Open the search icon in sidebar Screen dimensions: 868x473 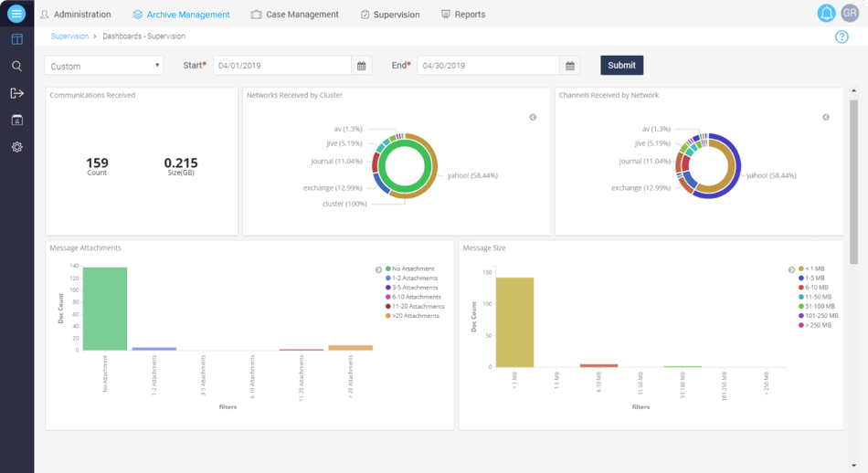pos(16,66)
